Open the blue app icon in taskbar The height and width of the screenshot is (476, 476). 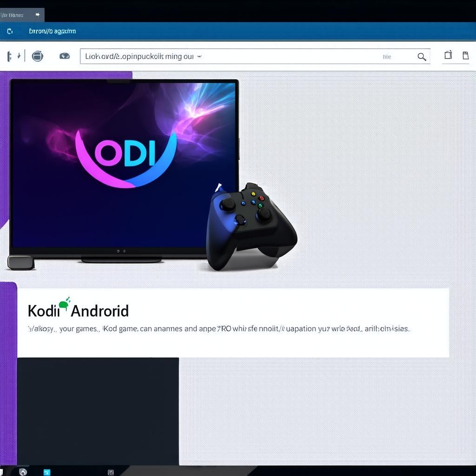(x=47, y=472)
